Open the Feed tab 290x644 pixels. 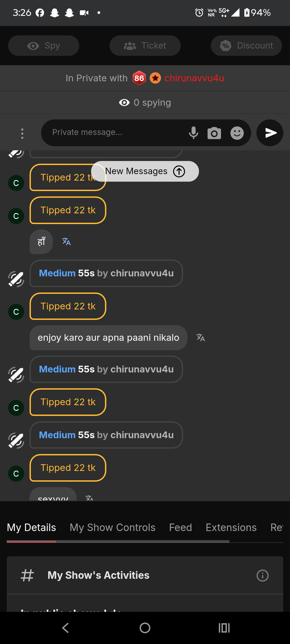tap(180, 528)
